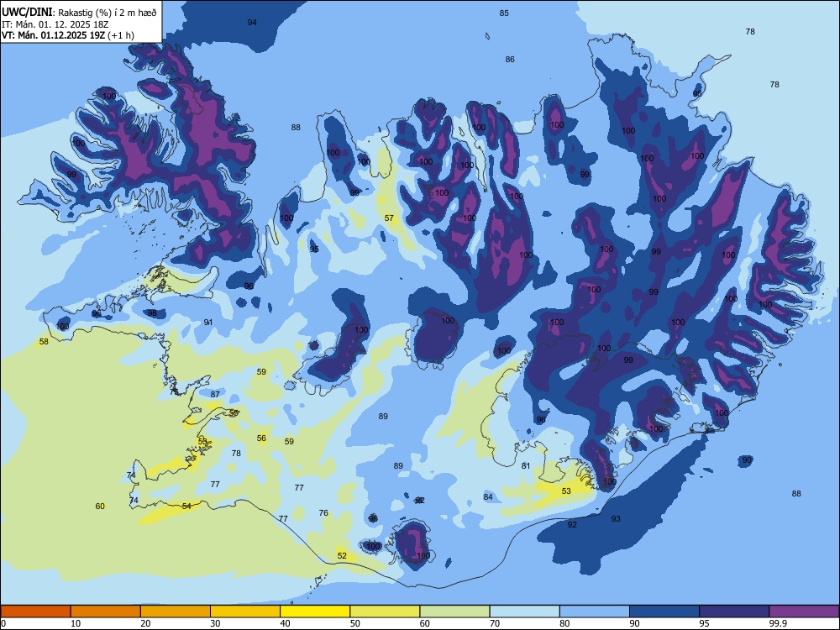Click the purple above-99.9 legend swatch
840x630 pixels.
(x=804, y=612)
